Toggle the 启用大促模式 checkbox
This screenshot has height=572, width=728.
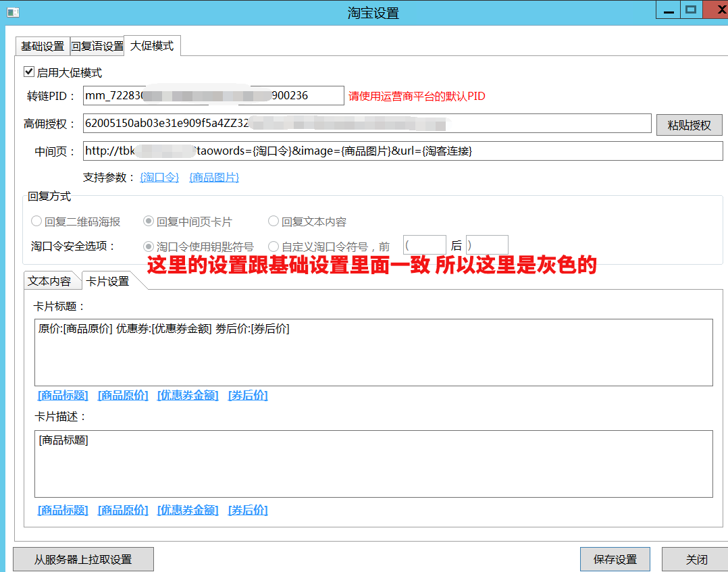29,72
